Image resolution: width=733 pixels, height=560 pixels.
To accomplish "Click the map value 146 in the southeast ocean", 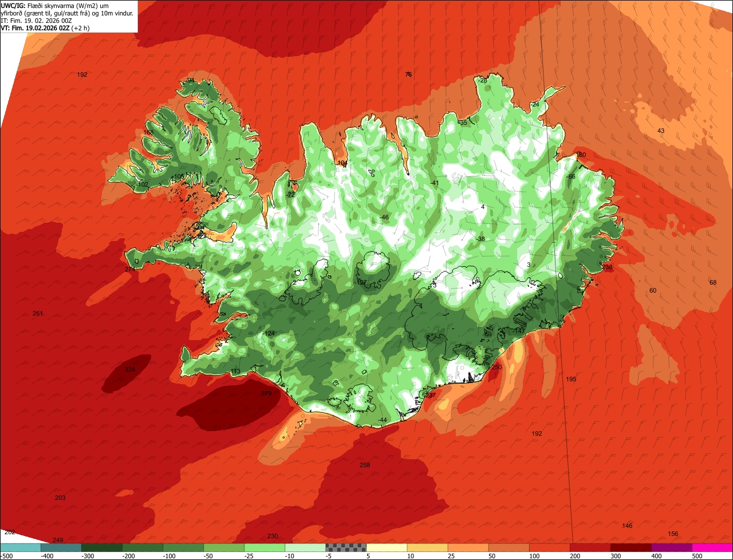I will tap(627, 526).
